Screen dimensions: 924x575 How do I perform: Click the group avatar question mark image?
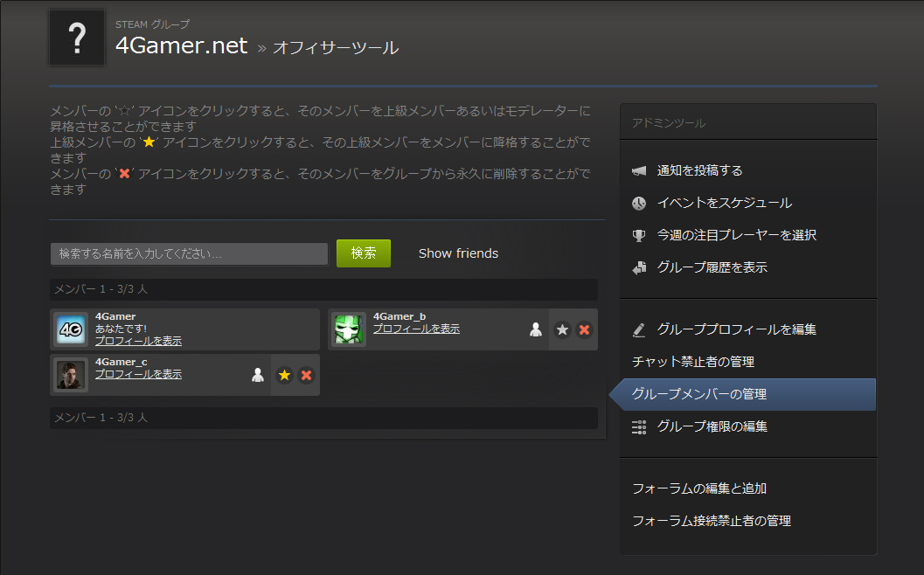(x=77, y=38)
